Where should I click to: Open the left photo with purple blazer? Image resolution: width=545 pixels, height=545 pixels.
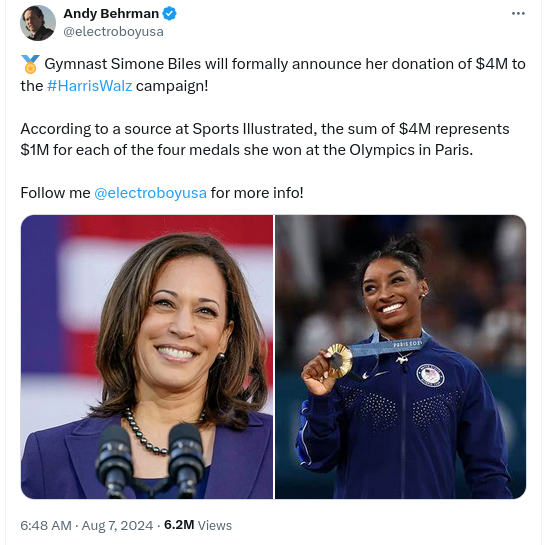(x=147, y=357)
